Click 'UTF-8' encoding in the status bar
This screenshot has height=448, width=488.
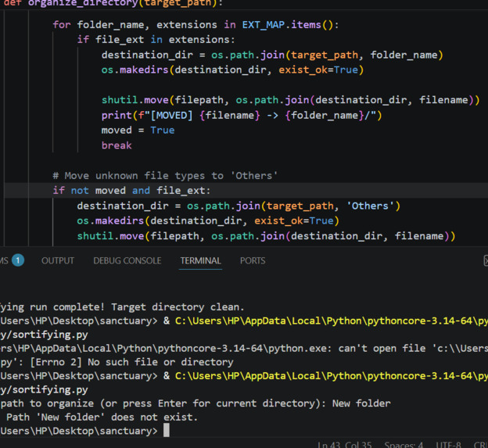[x=448, y=445]
